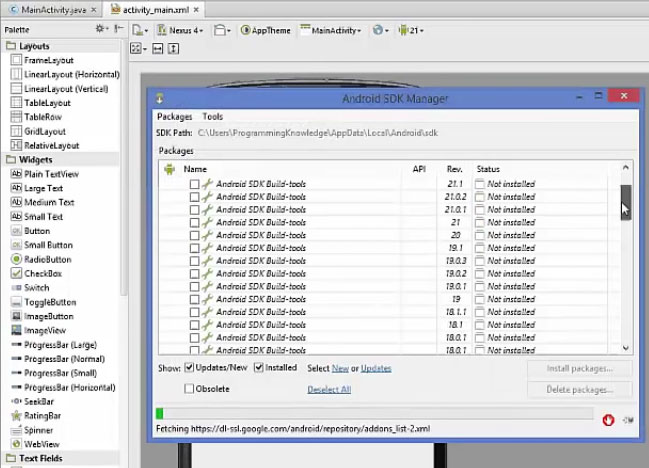Open the MainActivity dropdown in toolbar
Screen dimensions: 649x468
pos(331,30)
